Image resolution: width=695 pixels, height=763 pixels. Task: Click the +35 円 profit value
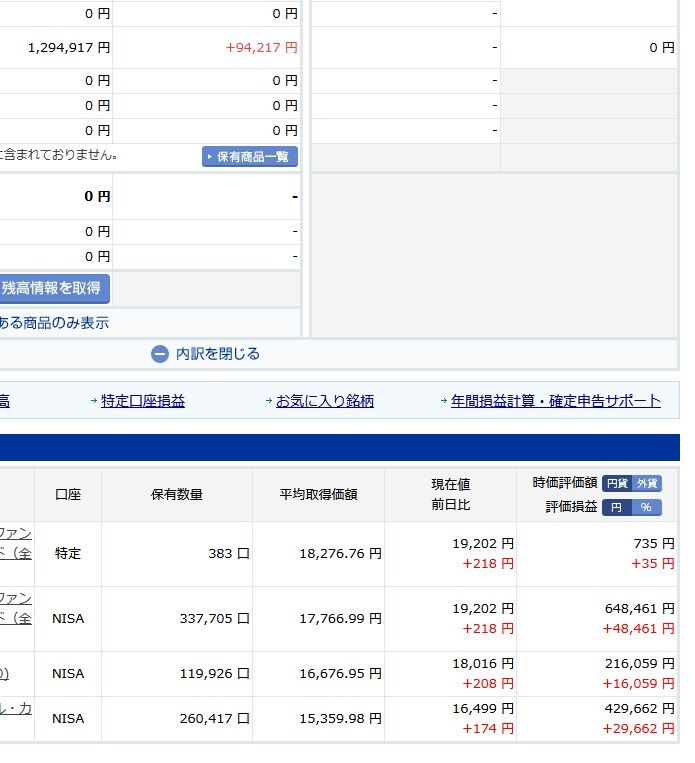653,563
